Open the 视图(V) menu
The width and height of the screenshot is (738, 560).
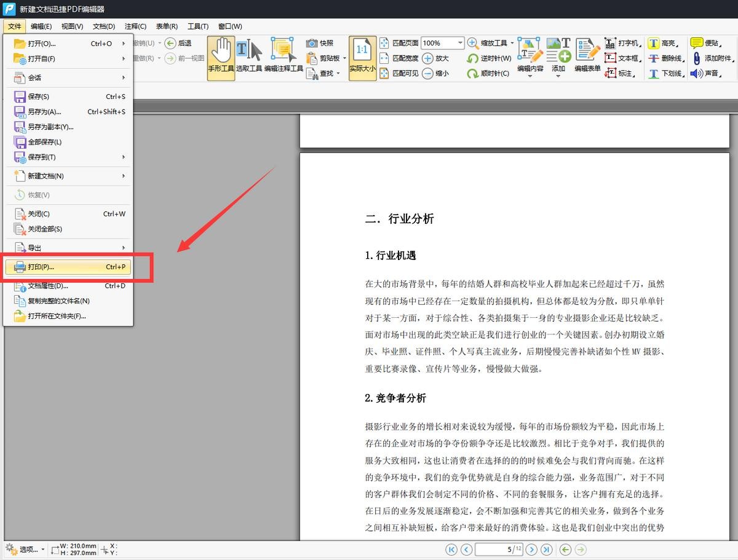[72, 26]
